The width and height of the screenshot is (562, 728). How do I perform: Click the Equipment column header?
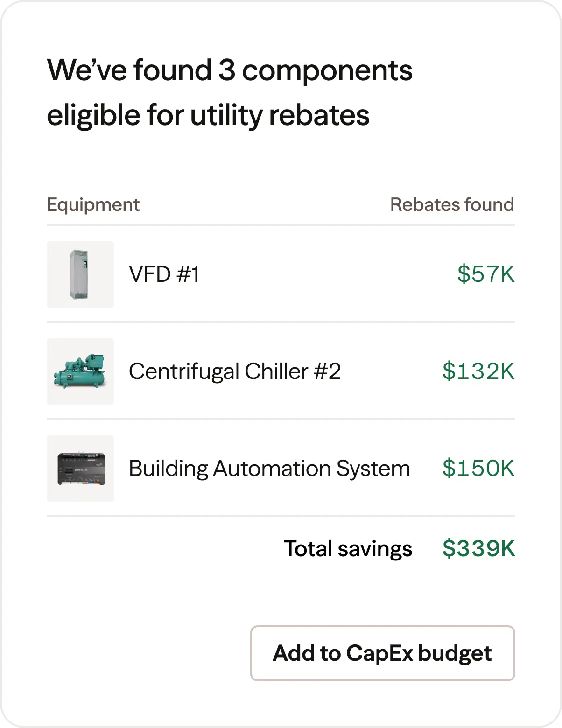pyautogui.click(x=93, y=205)
